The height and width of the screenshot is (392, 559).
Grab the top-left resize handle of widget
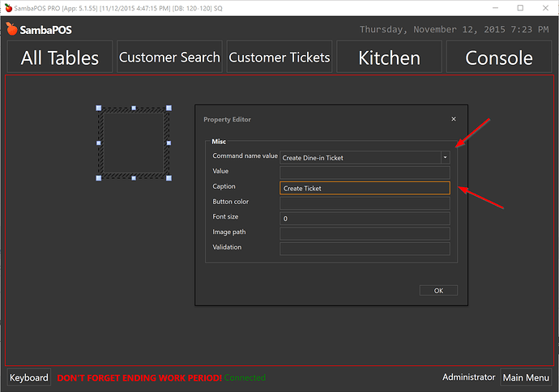(x=99, y=108)
